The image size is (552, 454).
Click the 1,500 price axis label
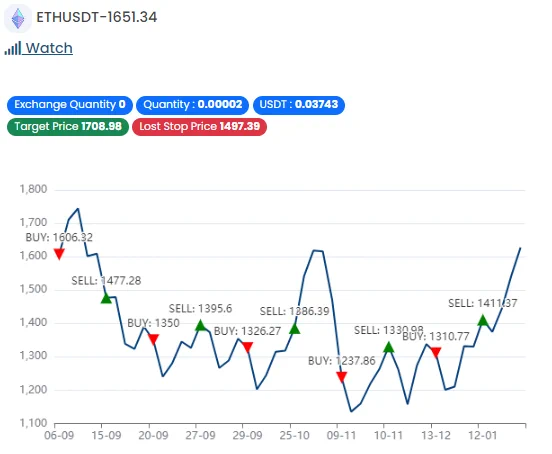pyautogui.click(x=33, y=289)
